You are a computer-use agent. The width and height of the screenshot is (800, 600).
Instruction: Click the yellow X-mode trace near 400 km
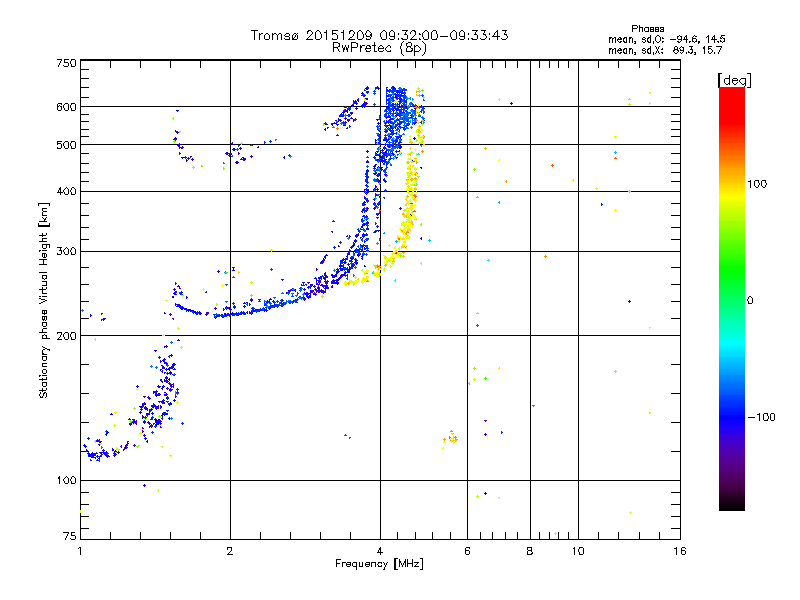pyautogui.click(x=411, y=191)
